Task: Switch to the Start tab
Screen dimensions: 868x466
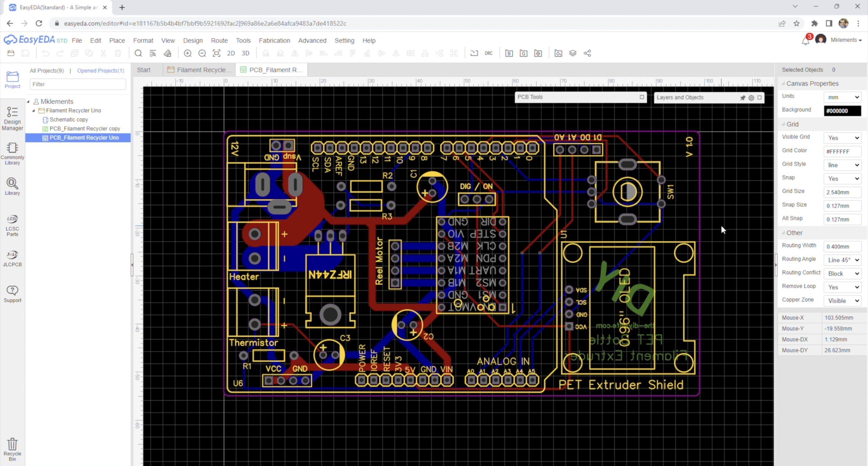Action: tap(143, 70)
